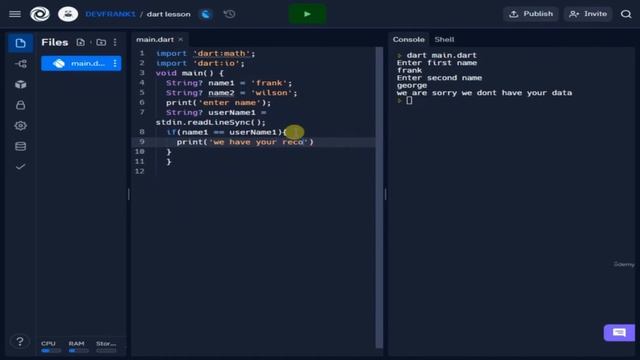Click the name2 = 'wilson' line
This screenshot has height=360, width=640.
click(231, 93)
